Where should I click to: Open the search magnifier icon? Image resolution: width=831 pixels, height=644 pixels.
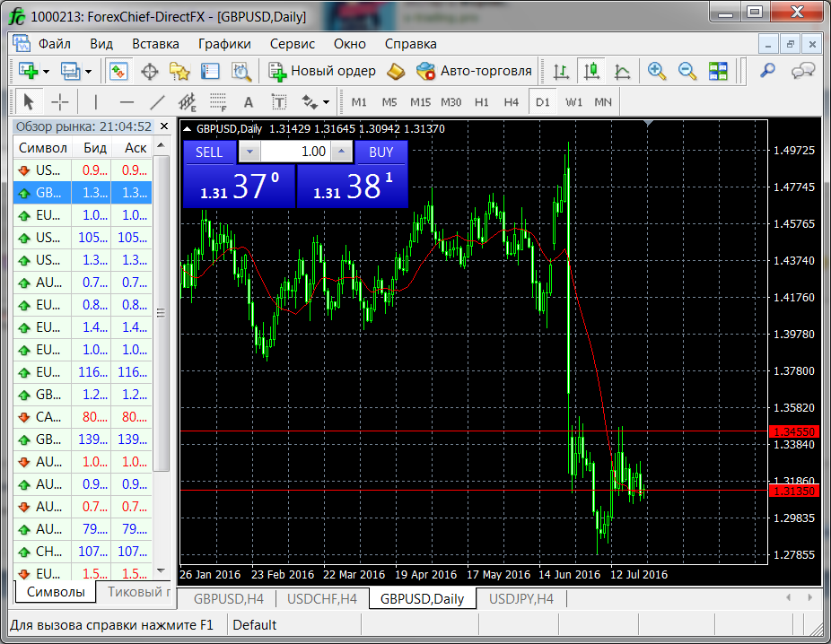767,71
